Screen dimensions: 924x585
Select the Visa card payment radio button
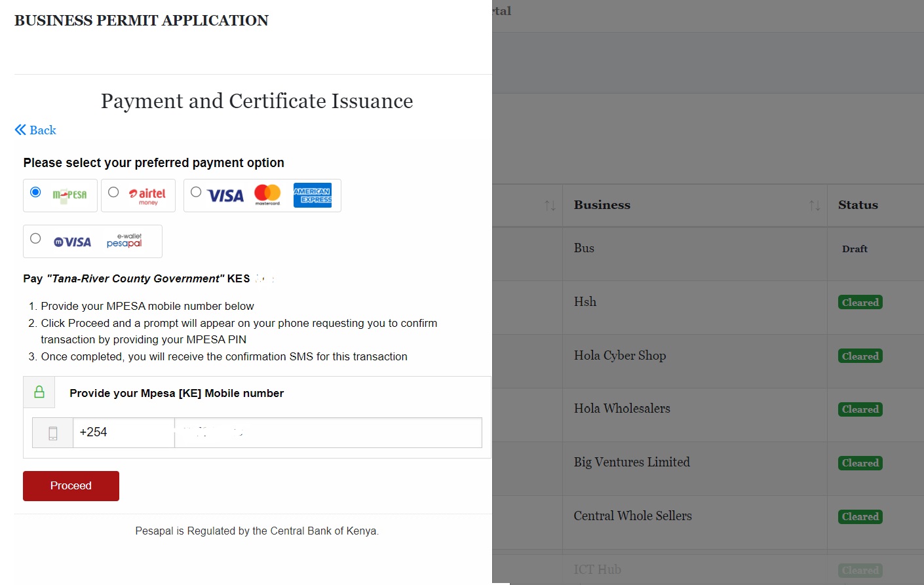click(x=196, y=192)
